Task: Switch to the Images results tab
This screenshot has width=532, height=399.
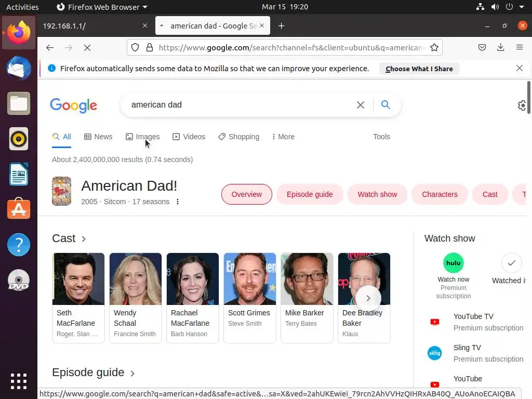Action: point(142,137)
